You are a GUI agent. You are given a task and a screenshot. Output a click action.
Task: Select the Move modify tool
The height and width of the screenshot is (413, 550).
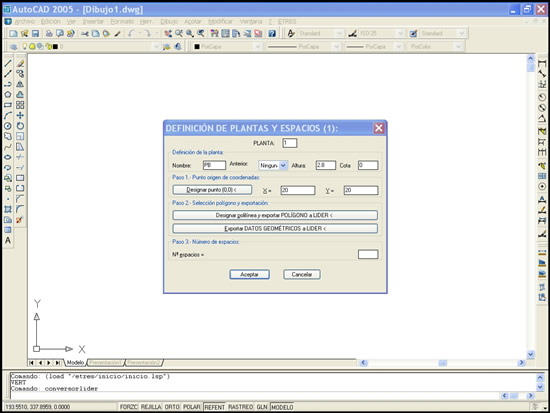click(x=20, y=115)
